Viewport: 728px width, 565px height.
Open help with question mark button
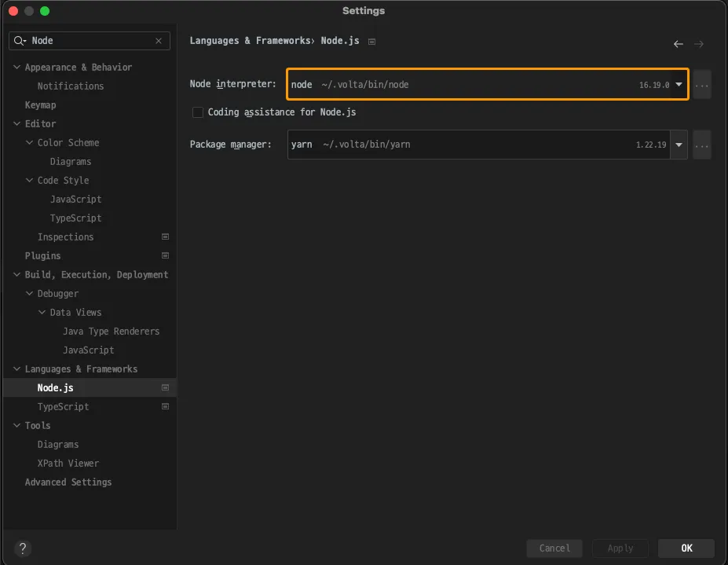(22, 548)
